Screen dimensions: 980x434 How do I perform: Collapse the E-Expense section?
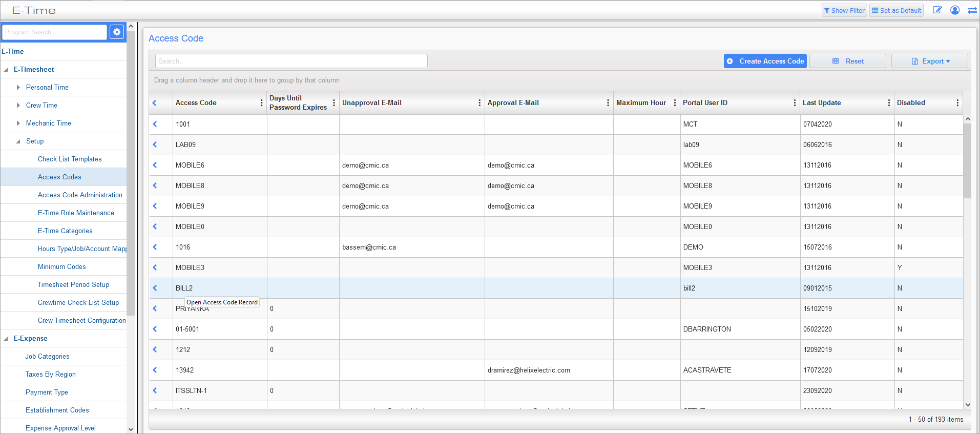tap(6, 339)
